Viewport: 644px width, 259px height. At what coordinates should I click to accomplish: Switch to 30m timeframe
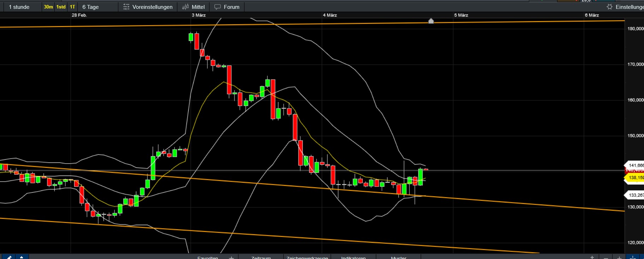(x=48, y=7)
